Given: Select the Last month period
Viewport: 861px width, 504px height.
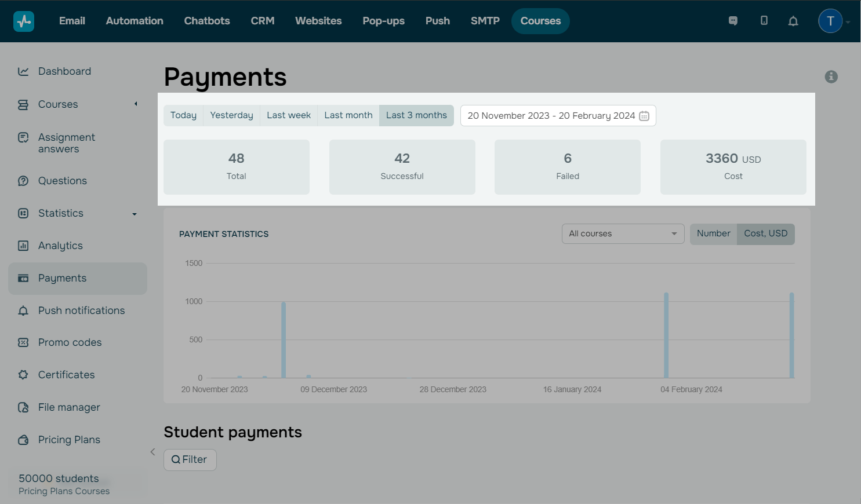Looking at the screenshot, I should point(348,115).
